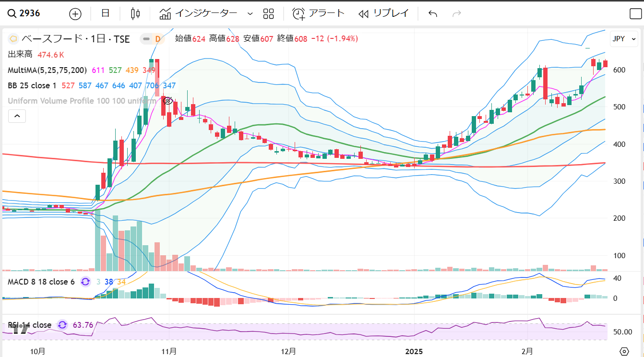Click the RSI axis 50.00 label

point(622,332)
